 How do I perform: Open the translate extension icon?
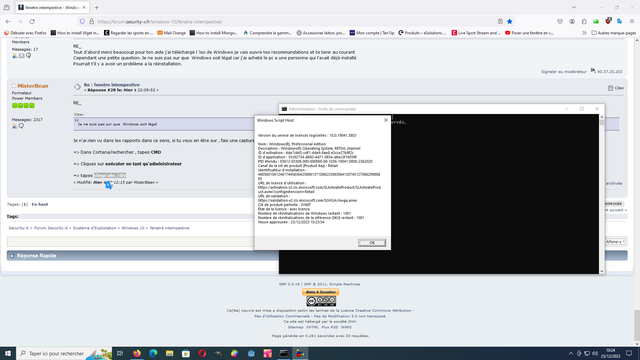(x=620, y=22)
